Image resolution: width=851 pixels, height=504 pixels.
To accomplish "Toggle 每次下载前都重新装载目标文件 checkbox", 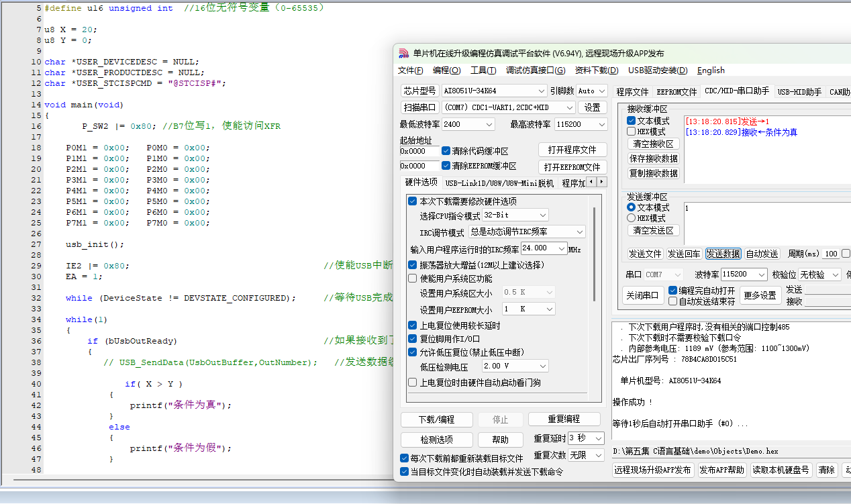I will coord(404,458).
